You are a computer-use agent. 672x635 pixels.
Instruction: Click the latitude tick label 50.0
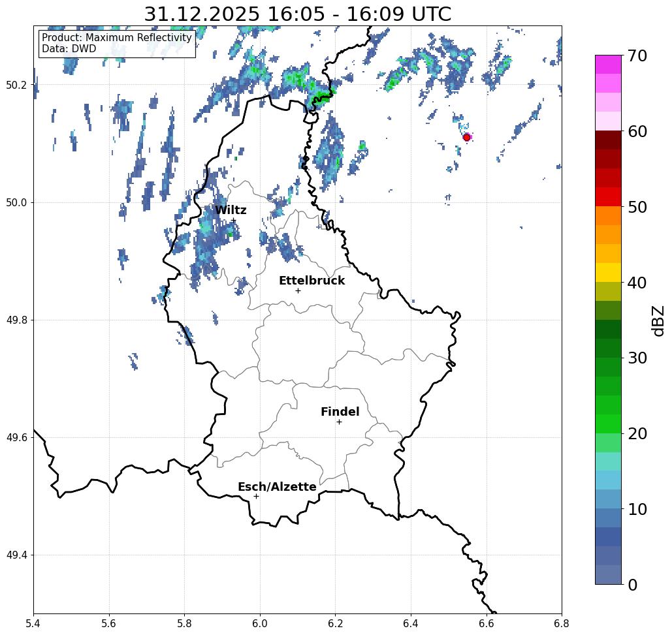click(16, 202)
